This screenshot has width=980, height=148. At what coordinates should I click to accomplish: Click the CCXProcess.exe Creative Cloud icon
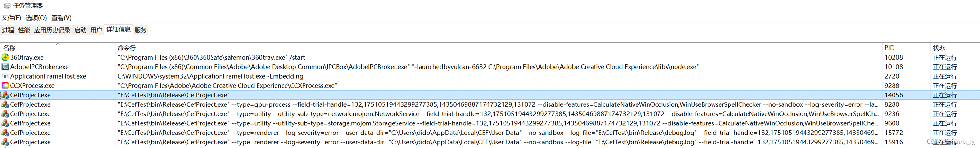(x=5, y=85)
